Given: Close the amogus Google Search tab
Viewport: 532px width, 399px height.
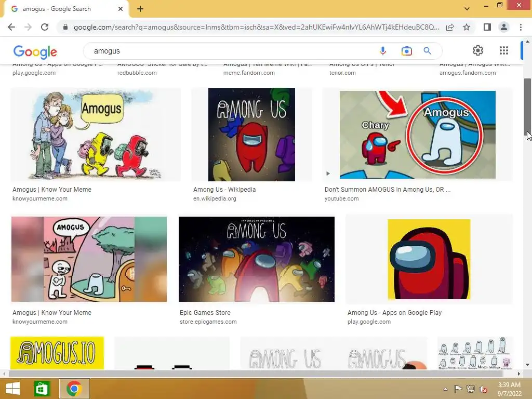Looking at the screenshot, I should pos(121,9).
